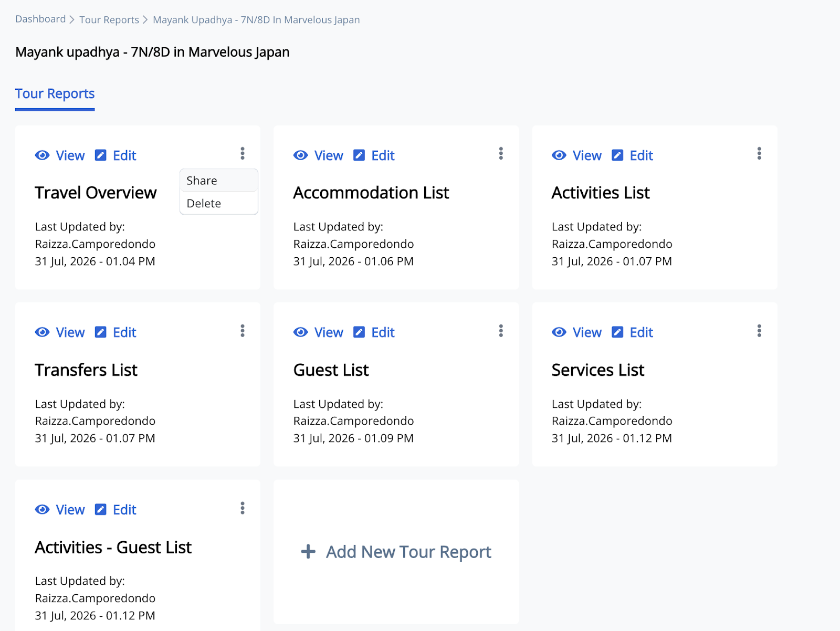
Task: Click the Activities List card title
Action: [601, 193]
